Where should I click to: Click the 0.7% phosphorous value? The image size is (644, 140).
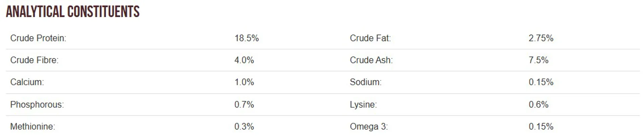(244, 104)
